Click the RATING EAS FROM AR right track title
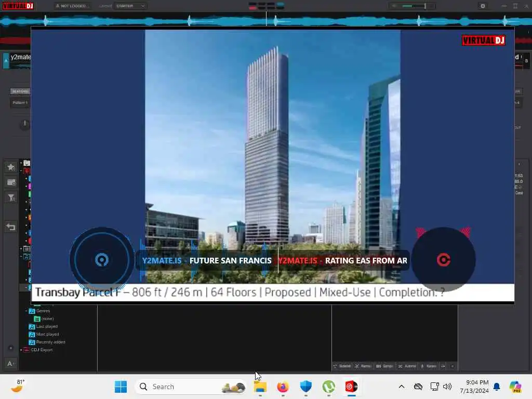Image resolution: width=532 pixels, height=399 pixels. pyautogui.click(x=366, y=261)
